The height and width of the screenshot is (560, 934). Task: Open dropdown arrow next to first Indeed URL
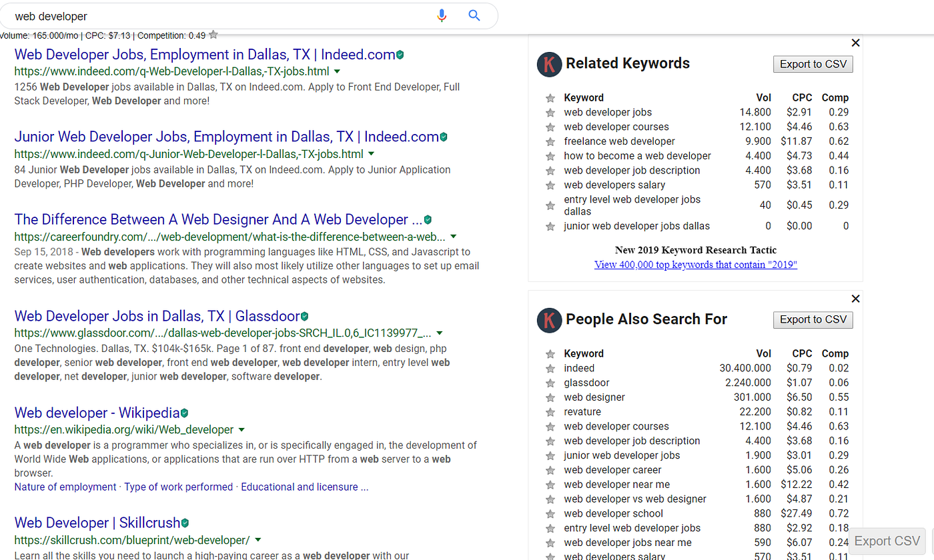pos(337,71)
